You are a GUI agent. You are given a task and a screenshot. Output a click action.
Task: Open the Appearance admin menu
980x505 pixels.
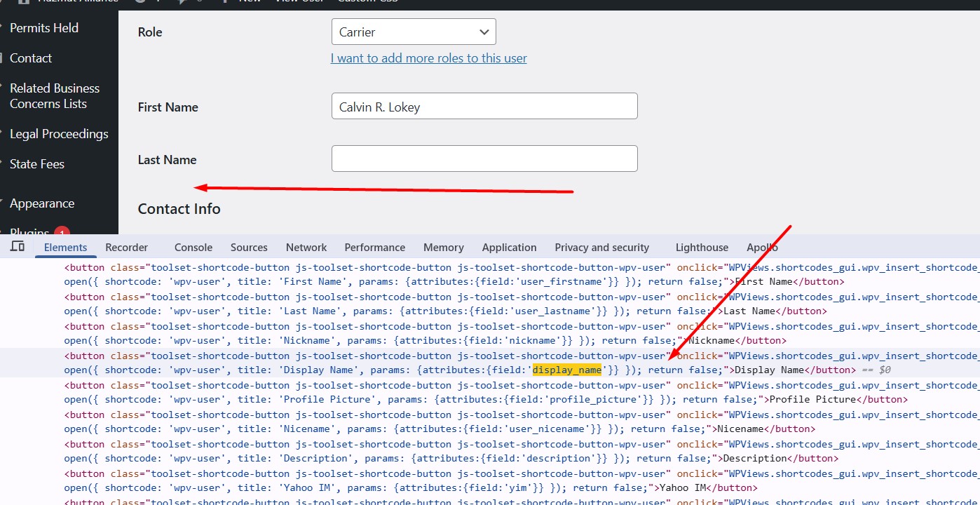click(42, 203)
